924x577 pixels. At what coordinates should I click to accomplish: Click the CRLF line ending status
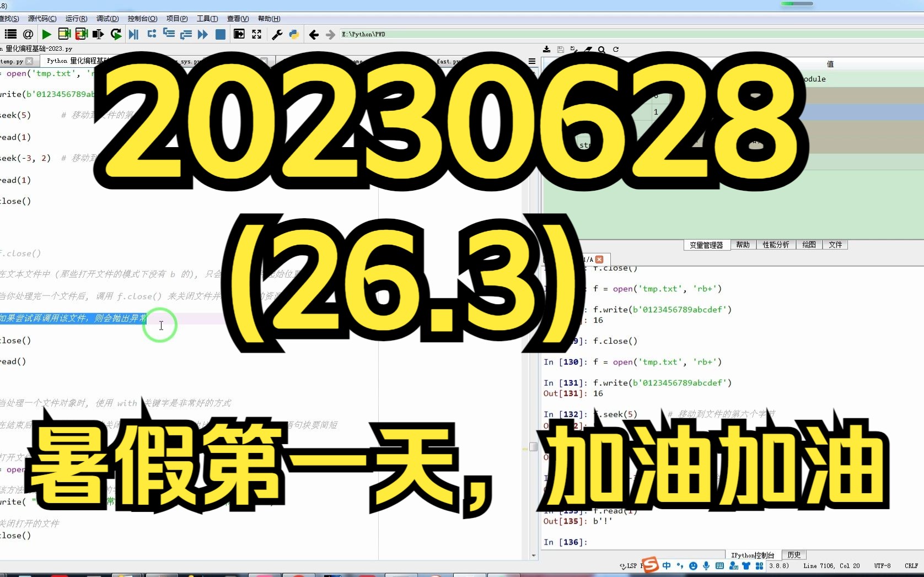(911, 566)
